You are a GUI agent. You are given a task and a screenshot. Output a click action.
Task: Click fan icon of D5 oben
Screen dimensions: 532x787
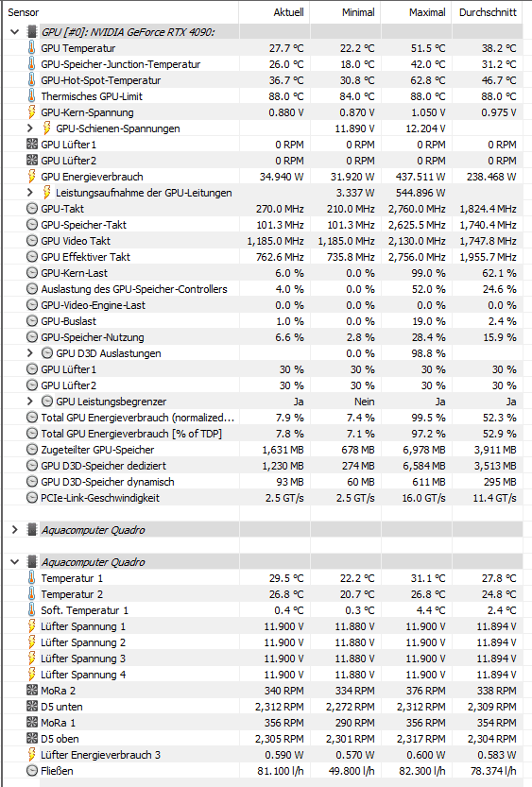point(31,739)
